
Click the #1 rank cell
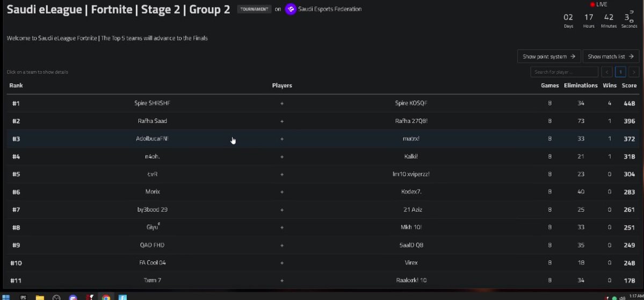(16, 104)
